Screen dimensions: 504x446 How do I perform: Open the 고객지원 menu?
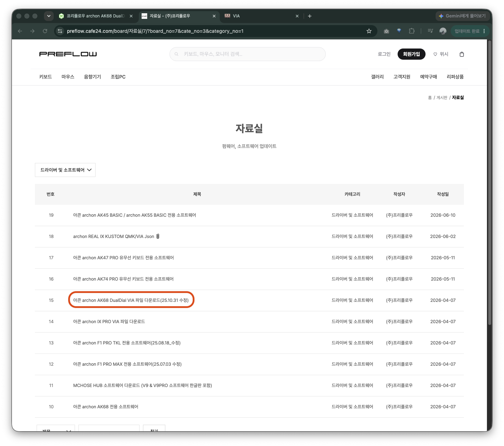pos(402,77)
